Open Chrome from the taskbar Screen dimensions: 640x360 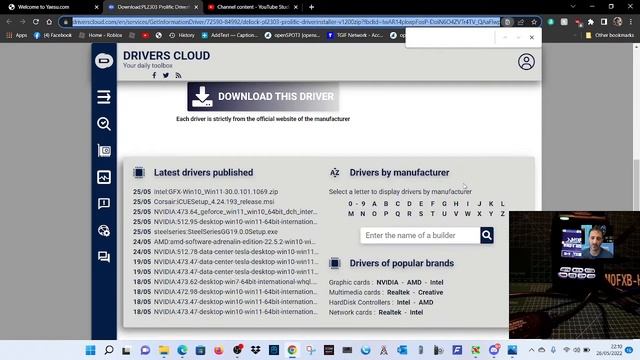click(x=292, y=350)
